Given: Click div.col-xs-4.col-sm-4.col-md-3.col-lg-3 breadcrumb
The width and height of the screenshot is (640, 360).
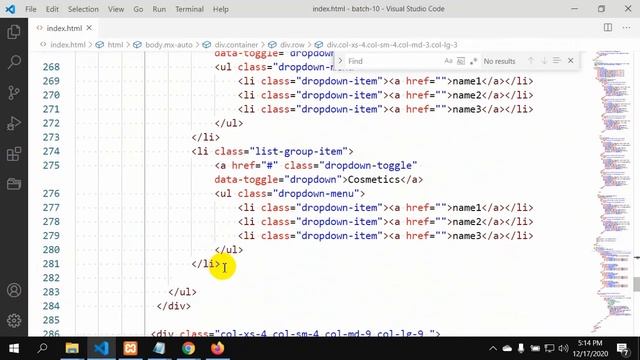Looking at the screenshot, I should 392,45.
